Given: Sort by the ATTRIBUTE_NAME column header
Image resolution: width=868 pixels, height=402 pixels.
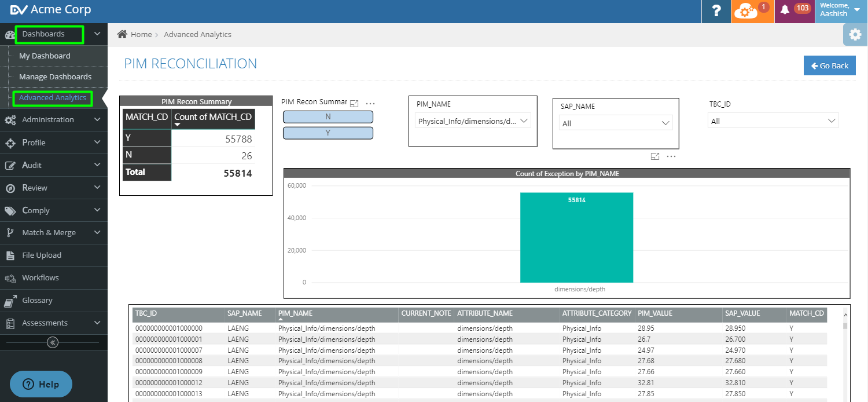Looking at the screenshot, I should [485, 313].
